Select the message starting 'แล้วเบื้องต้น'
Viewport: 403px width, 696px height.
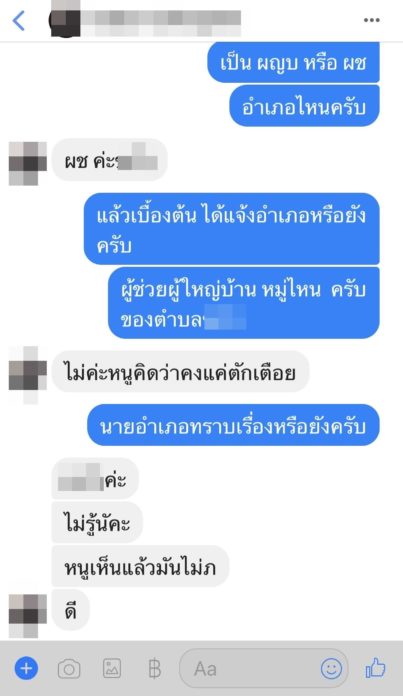(x=232, y=229)
